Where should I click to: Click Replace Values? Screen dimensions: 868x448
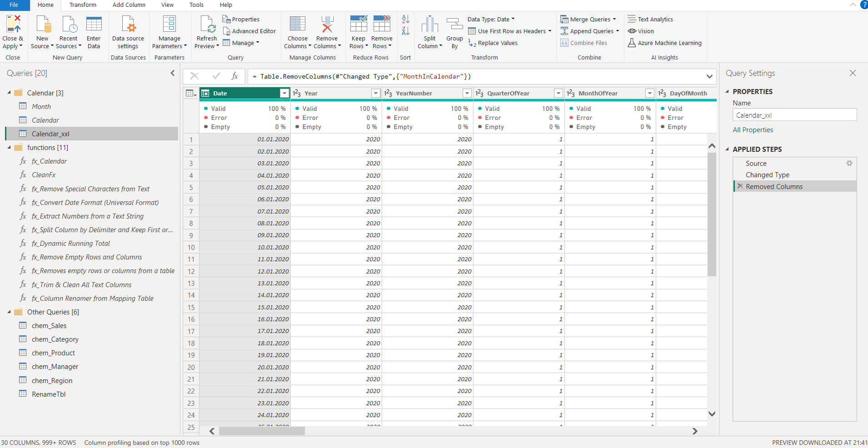tap(493, 43)
